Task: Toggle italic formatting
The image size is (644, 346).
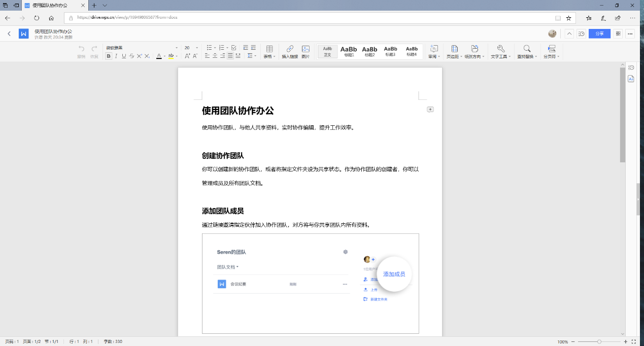Action: pos(116,56)
